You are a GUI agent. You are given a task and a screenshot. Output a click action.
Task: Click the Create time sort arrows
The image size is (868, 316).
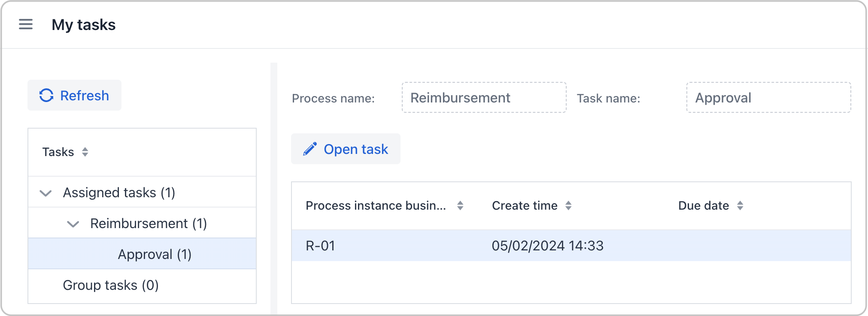tap(568, 206)
